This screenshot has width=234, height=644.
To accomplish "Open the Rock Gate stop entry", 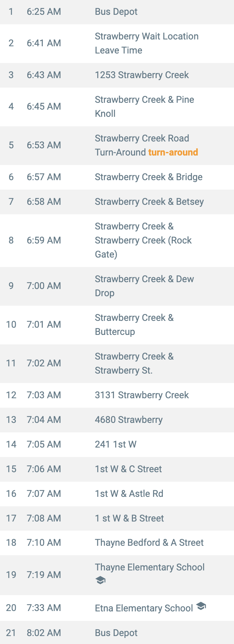I will click(x=117, y=241).
